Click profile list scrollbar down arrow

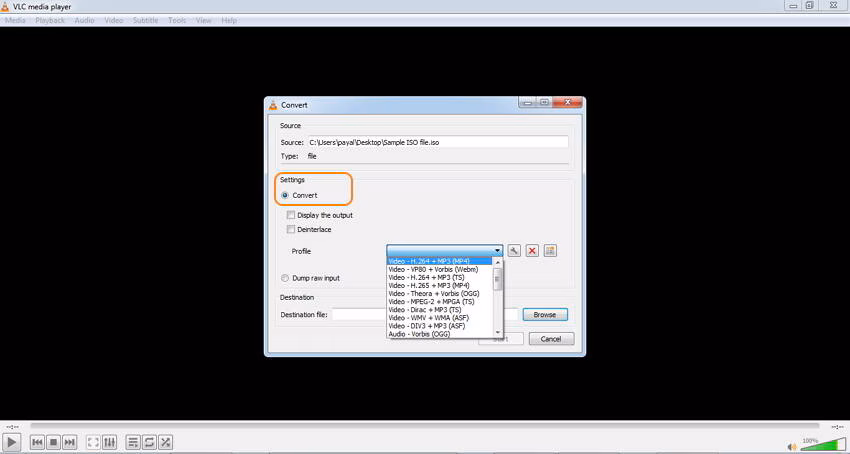(498, 332)
